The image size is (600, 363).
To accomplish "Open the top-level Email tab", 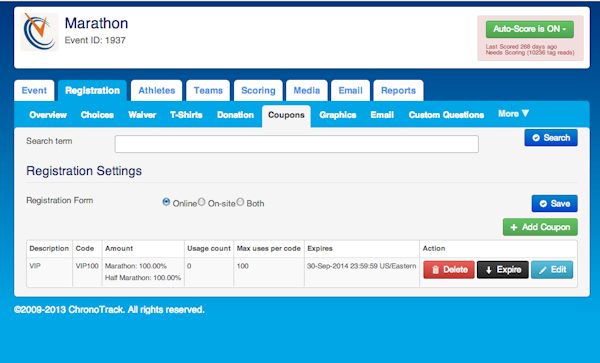I will tap(350, 91).
